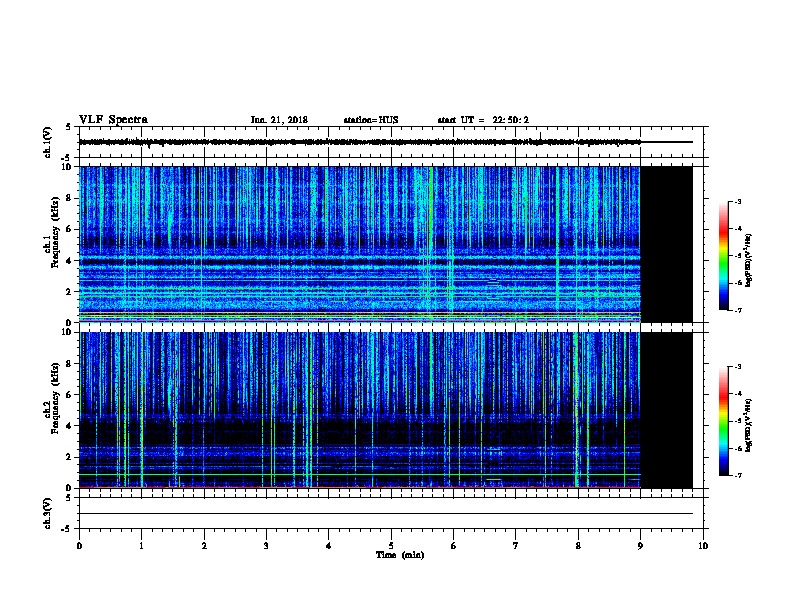This screenshot has height=612, width=792.
Task: Click the "-7" tick on ch.1 color bar
Action: pos(737,310)
